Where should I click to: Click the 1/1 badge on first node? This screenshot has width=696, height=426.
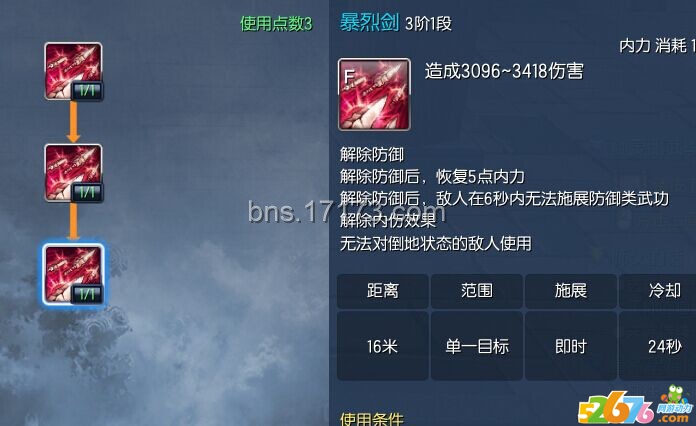tap(87, 91)
